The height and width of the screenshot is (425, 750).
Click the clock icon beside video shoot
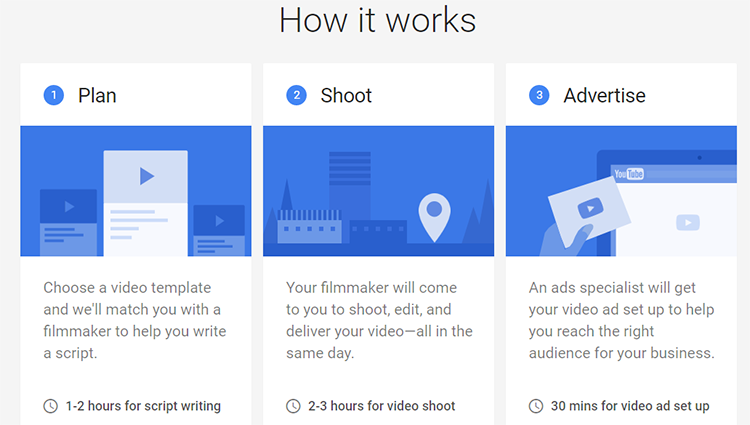tap(293, 406)
